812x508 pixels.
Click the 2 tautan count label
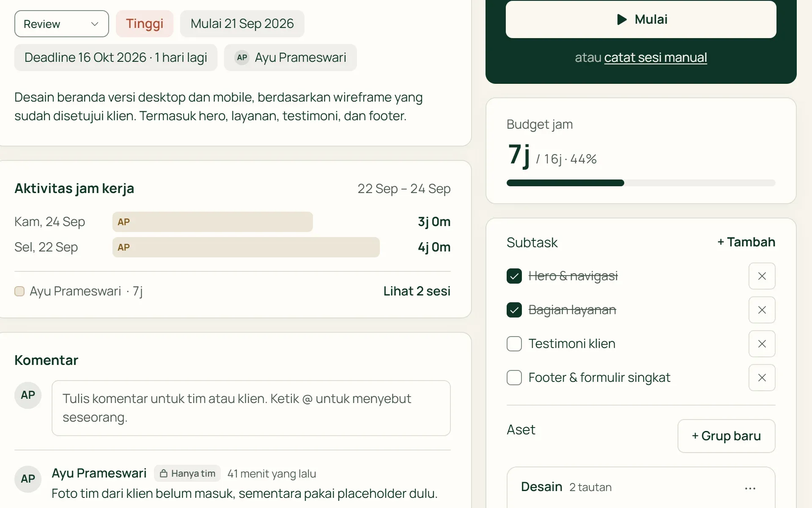click(x=590, y=487)
